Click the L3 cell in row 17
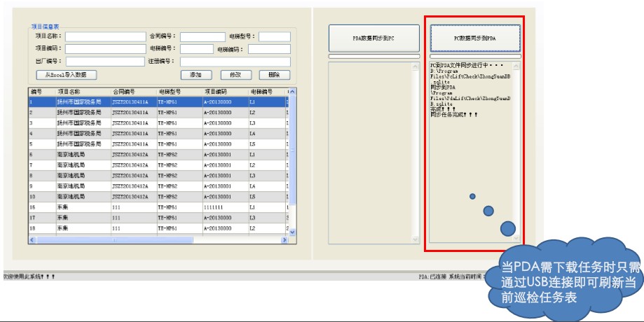 [x=267, y=218]
